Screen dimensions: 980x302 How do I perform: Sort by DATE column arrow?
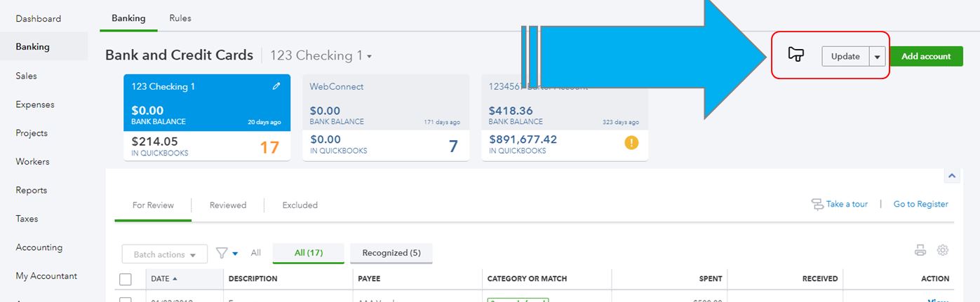(x=175, y=278)
